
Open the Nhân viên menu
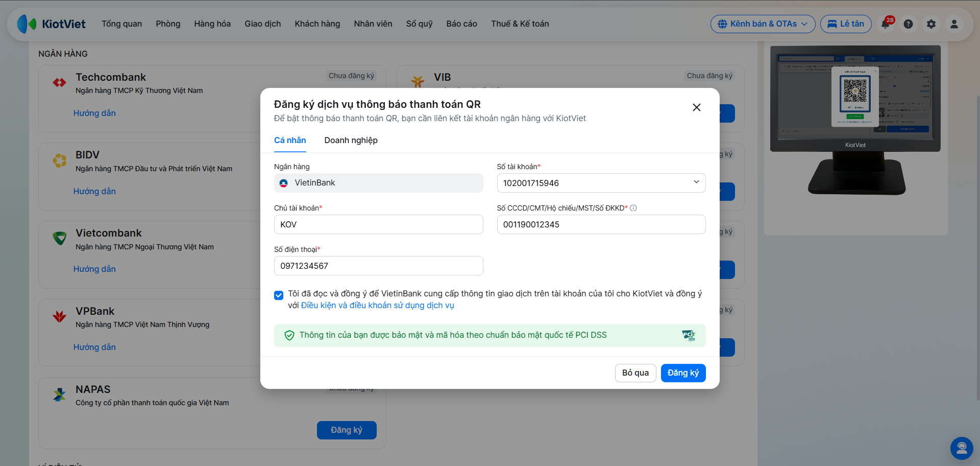pyautogui.click(x=373, y=24)
